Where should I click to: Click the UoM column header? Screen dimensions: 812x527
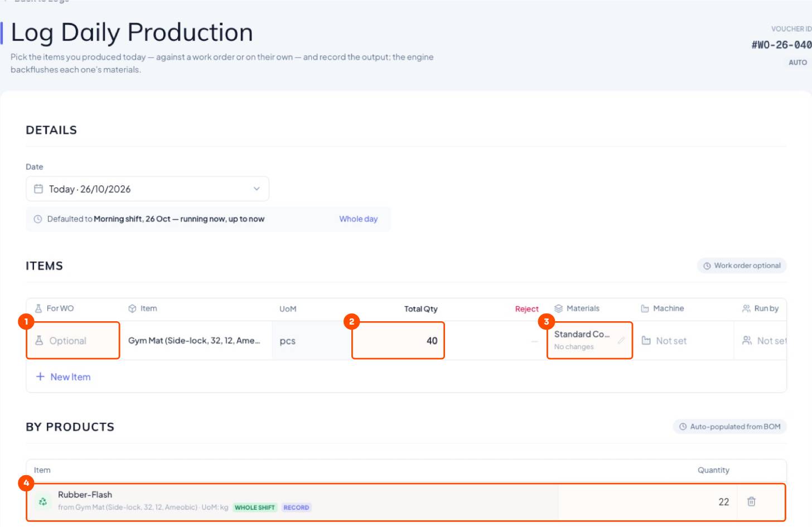pyautogui.click(x=288, y=309)
